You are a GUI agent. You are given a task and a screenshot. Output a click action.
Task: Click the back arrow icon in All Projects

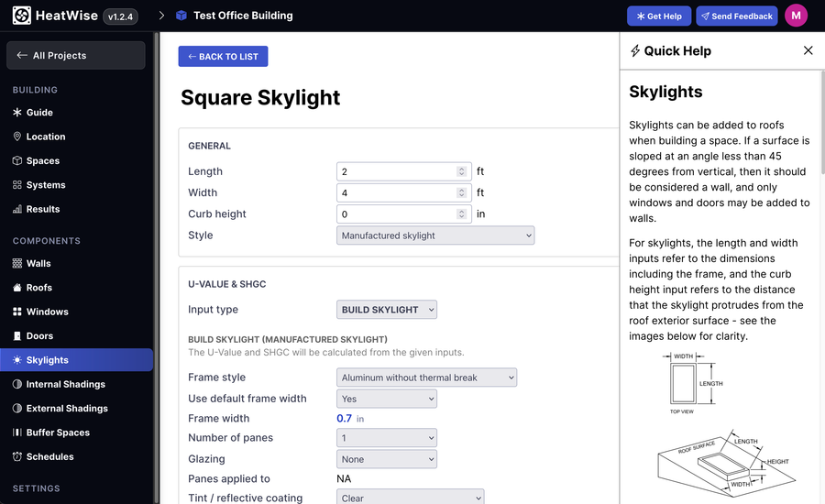tap(22, 55)
